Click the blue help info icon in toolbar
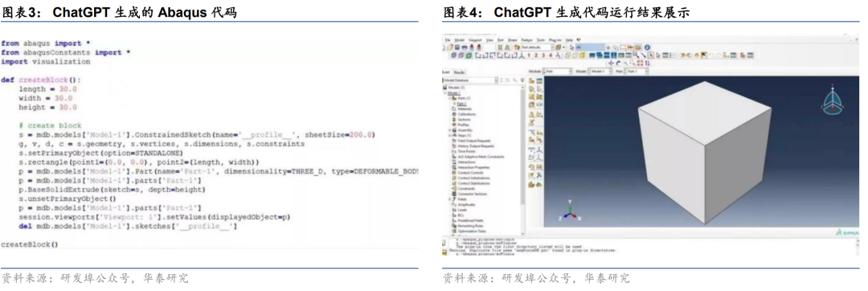Screen dimensions: 868x291 point(647,47)
